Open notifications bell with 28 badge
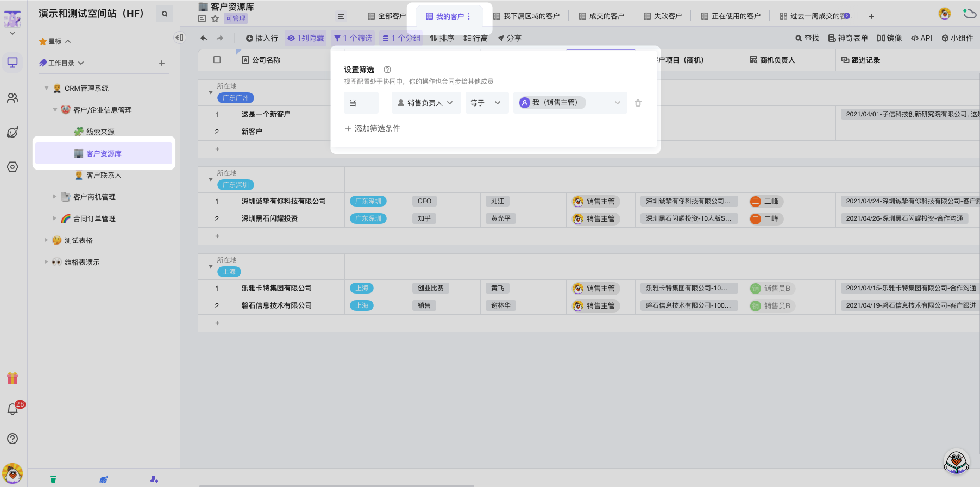 point(12,409)
